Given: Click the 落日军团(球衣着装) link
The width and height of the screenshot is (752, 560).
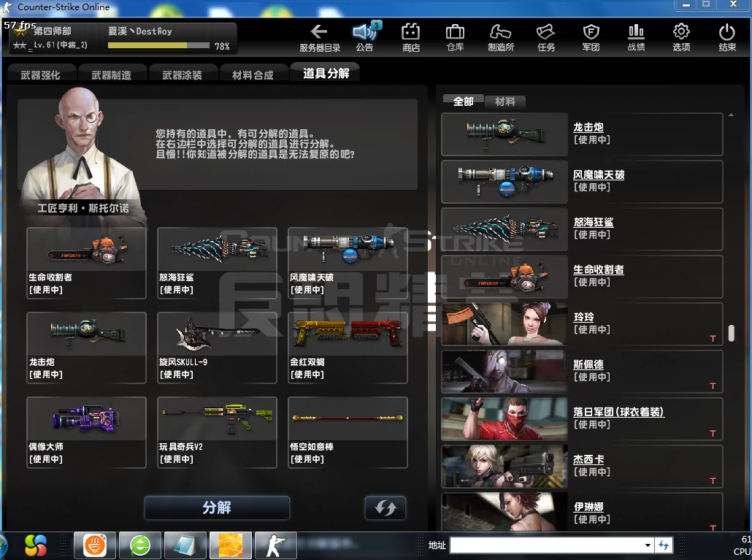Looking at the screenshot, I should (619, 412).
